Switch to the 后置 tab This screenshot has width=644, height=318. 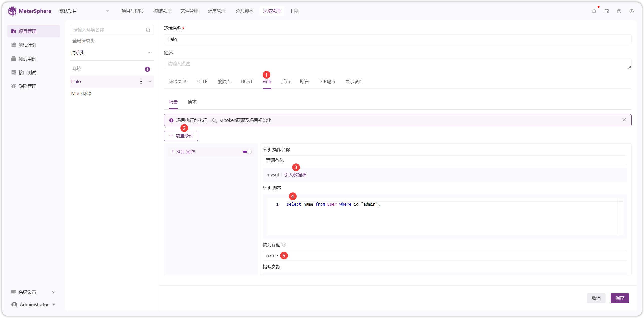point(286,82)
